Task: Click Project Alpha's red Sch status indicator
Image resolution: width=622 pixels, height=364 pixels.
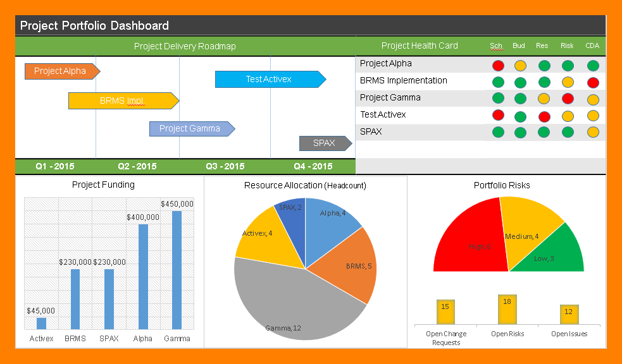Action: (x=498, y=65)
